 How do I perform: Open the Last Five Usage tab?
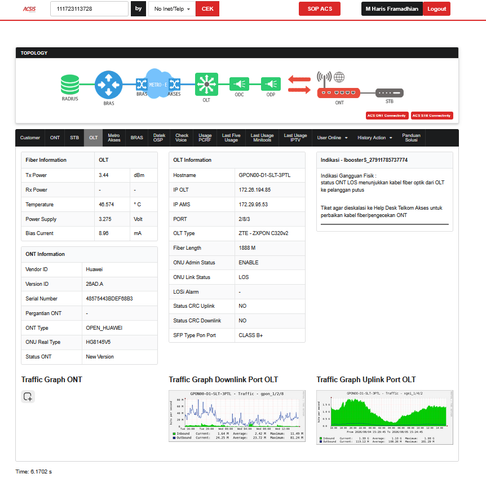pyautogui.click(x=231, y=138)
